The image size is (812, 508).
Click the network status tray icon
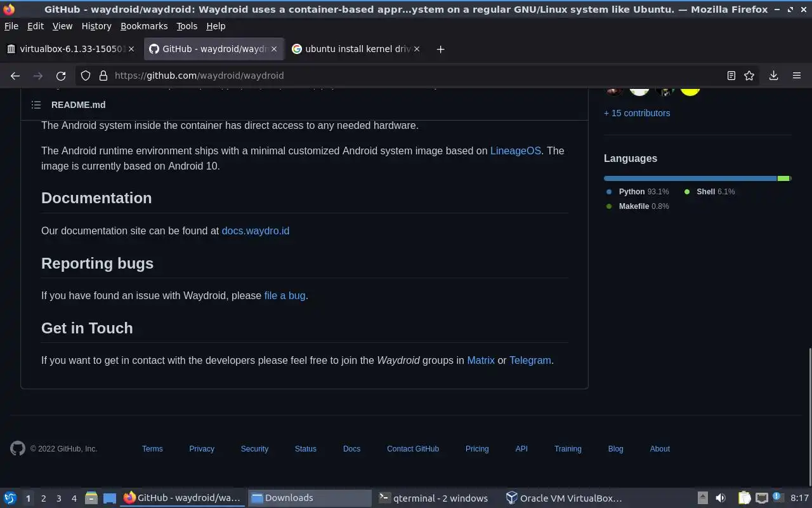pos(762,498)
